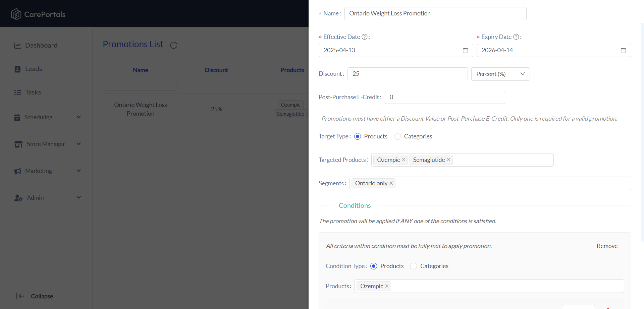Go to Leads in the sidebar
Viewport: 644px width, 309px height.
(x=34, y=69)
